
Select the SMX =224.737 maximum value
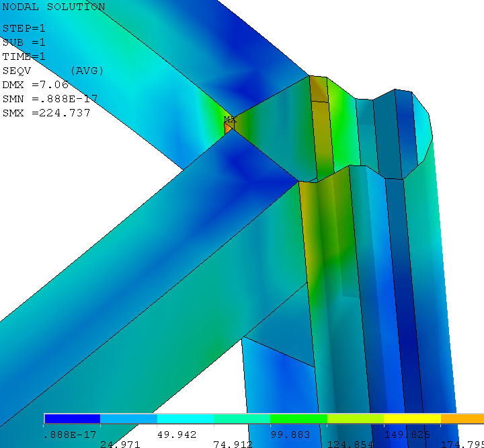(46, 113)
